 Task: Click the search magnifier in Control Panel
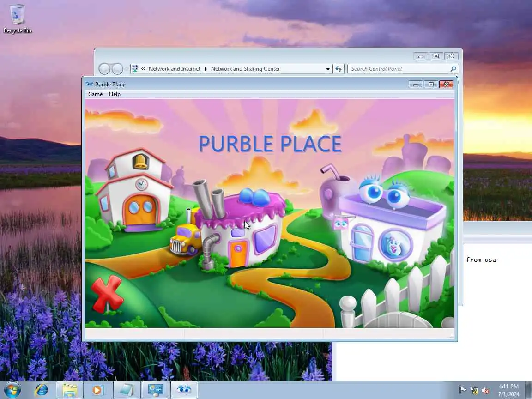tap(453, 69)
